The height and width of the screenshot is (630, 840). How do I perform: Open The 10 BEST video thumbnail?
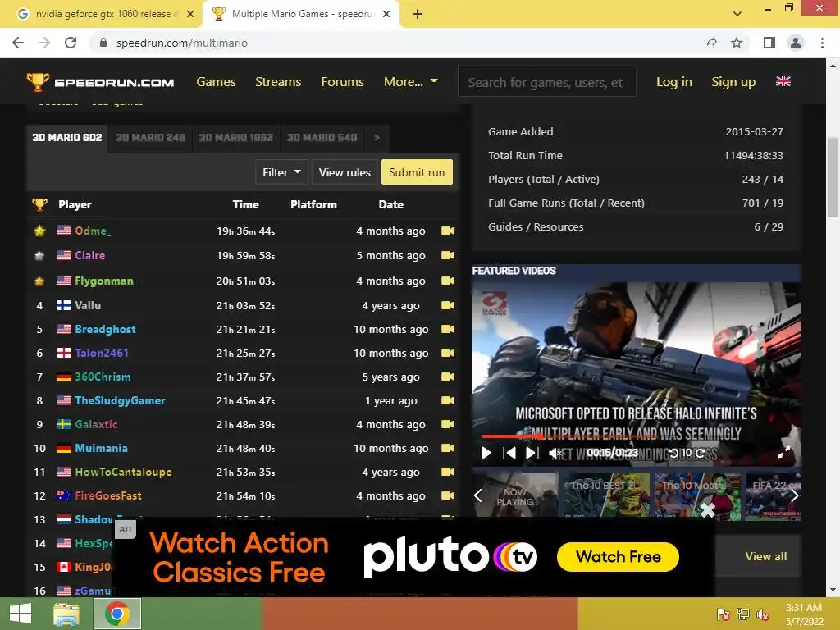point(606,495)
